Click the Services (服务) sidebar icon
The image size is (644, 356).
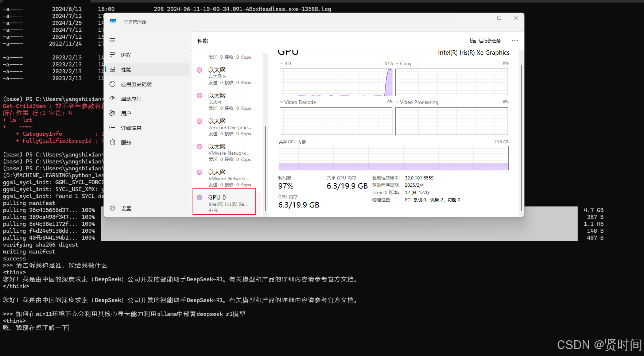point(112,142)
